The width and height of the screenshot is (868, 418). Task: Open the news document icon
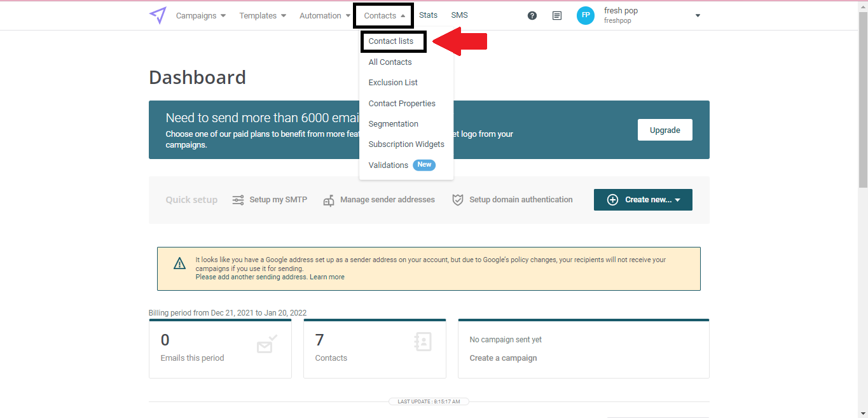pos(557,16)
